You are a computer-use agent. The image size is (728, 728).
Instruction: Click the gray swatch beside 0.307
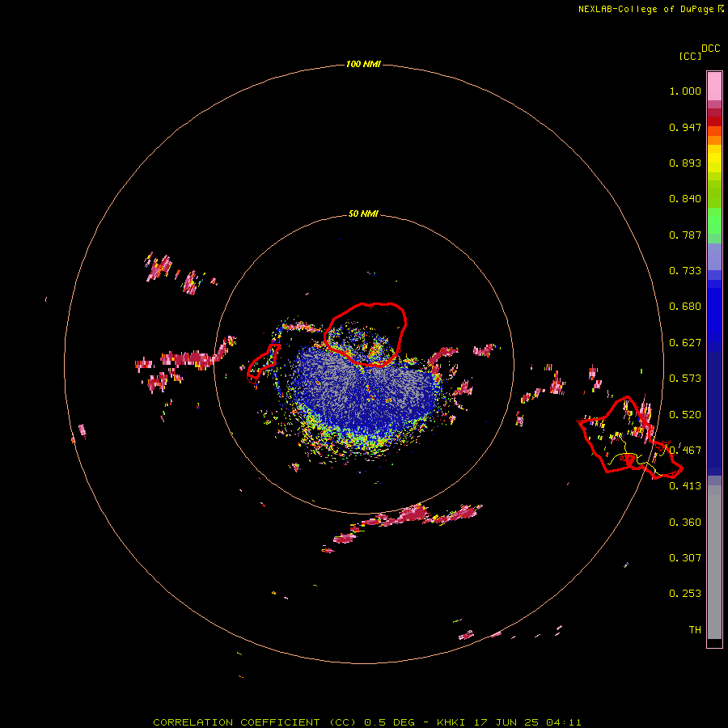(714, 562)
